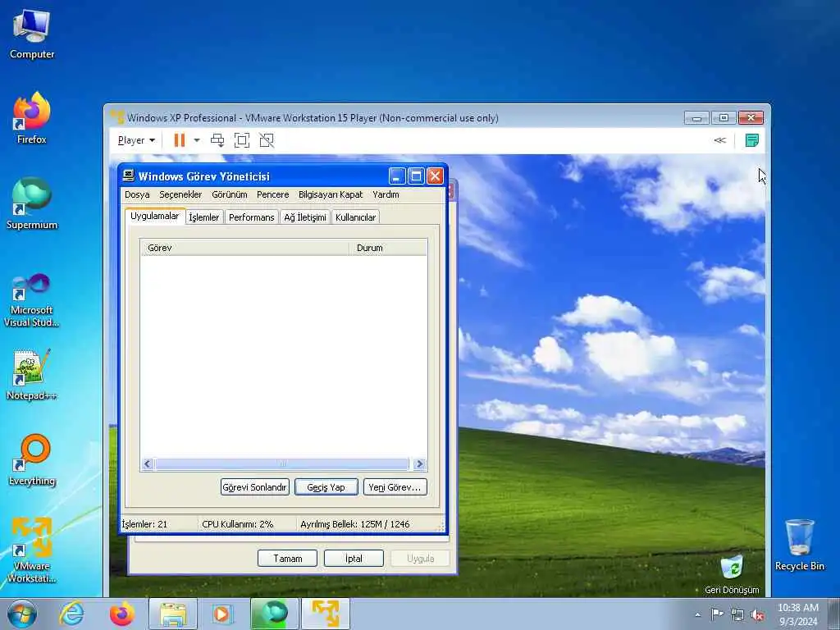Click the Görevi Sonlandır button
The height and width of the screenshot is (630, 840).
click(x=255, y=487)
